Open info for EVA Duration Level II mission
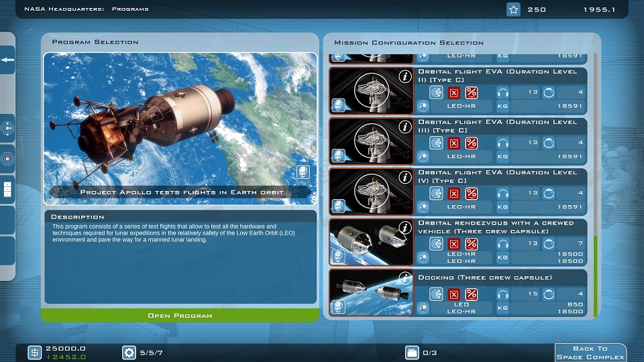This screenshot has width=644, height=362. tap(405, 76)
